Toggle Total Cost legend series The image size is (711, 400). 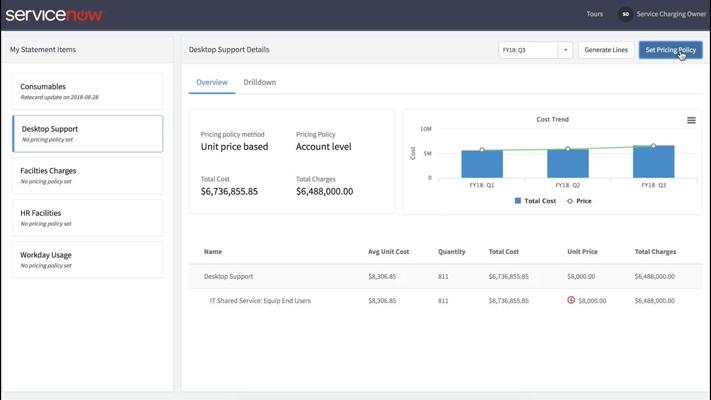coord(535,201)
